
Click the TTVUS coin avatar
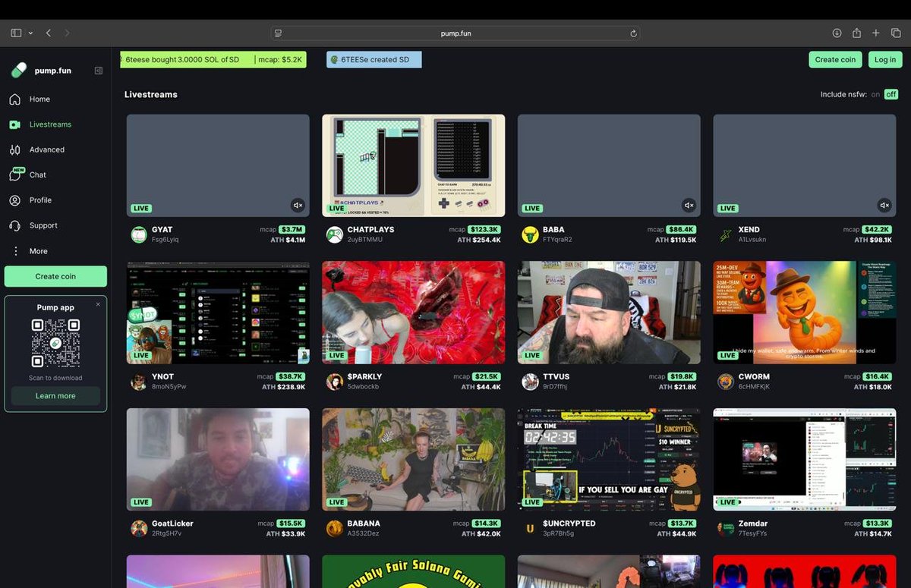(530, 382)
